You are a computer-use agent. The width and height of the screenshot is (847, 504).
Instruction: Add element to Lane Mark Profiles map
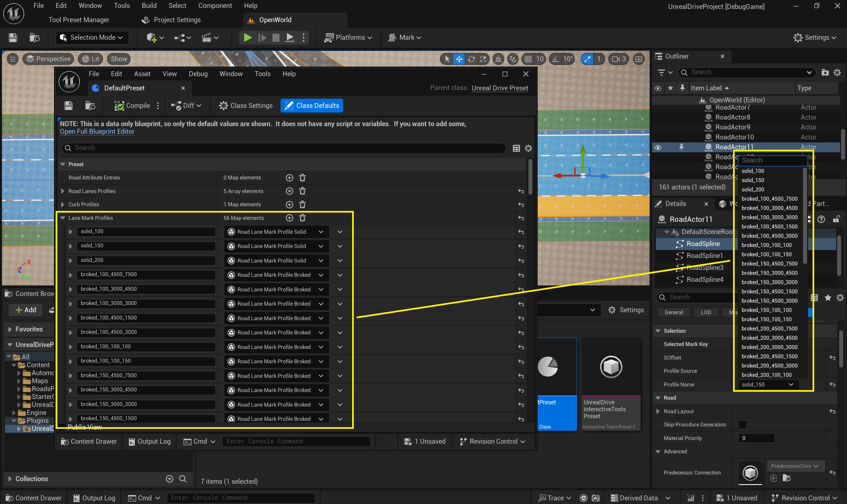pyautogui.click(x=290, y=218)
